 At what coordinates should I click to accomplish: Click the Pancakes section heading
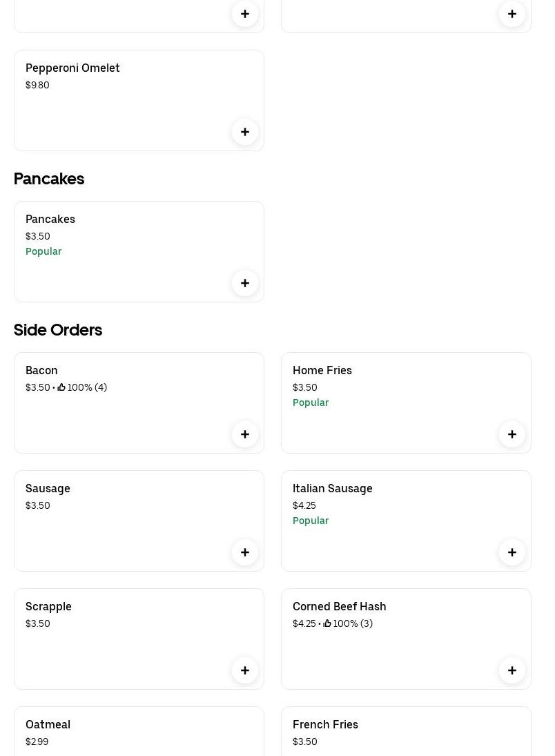pos(49,179)
